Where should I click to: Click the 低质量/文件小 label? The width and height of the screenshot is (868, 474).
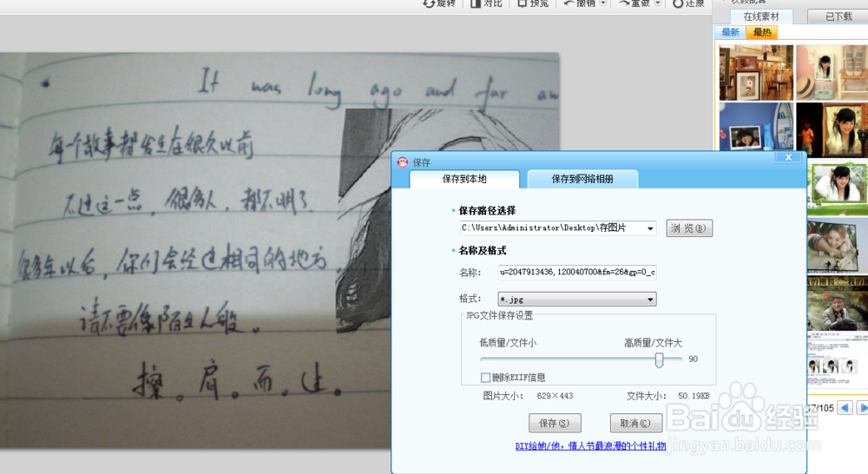508,343
